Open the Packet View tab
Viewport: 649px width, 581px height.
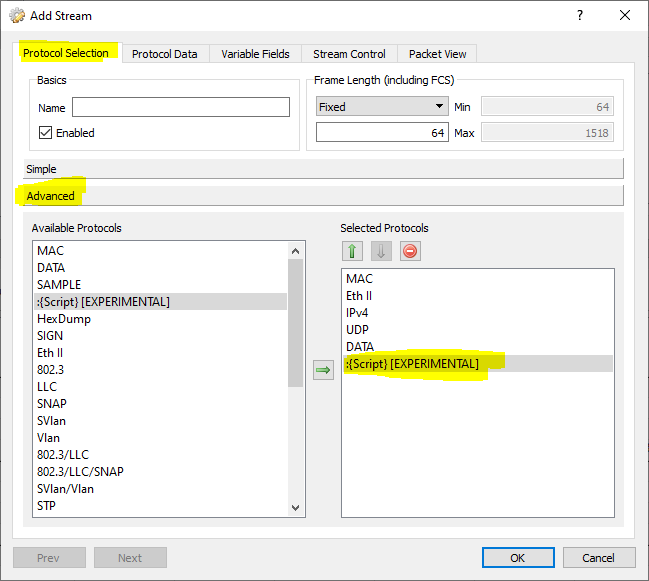coord(437,54)
